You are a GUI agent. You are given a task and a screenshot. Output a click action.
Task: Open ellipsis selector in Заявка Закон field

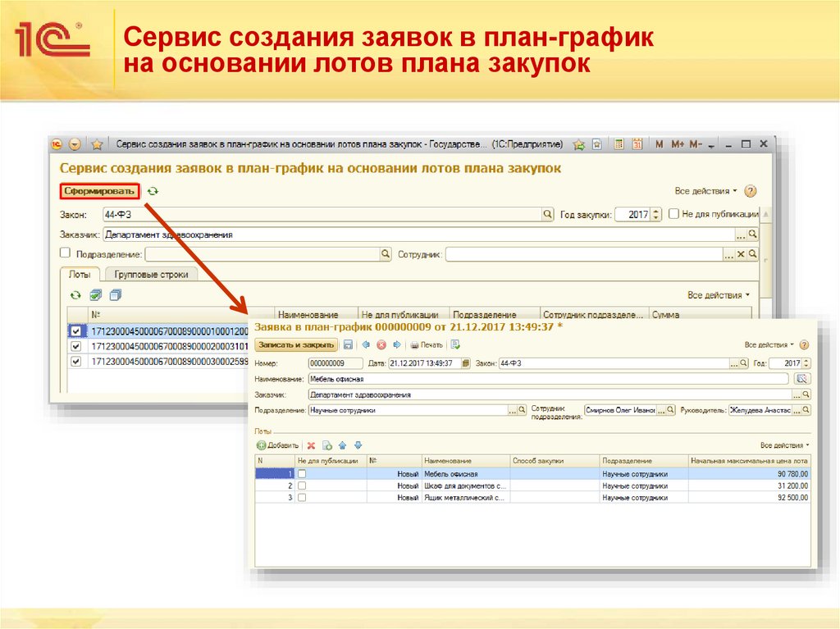point(734,363)
